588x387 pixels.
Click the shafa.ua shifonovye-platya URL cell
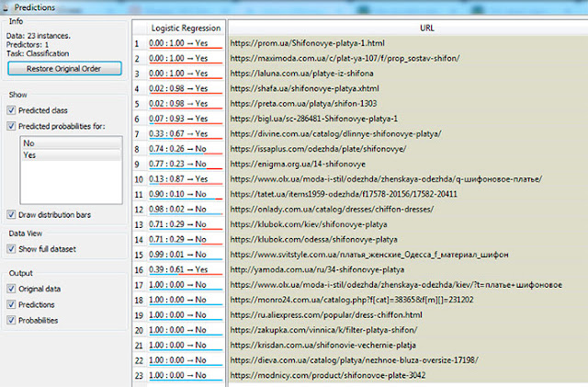pos(408,88)
